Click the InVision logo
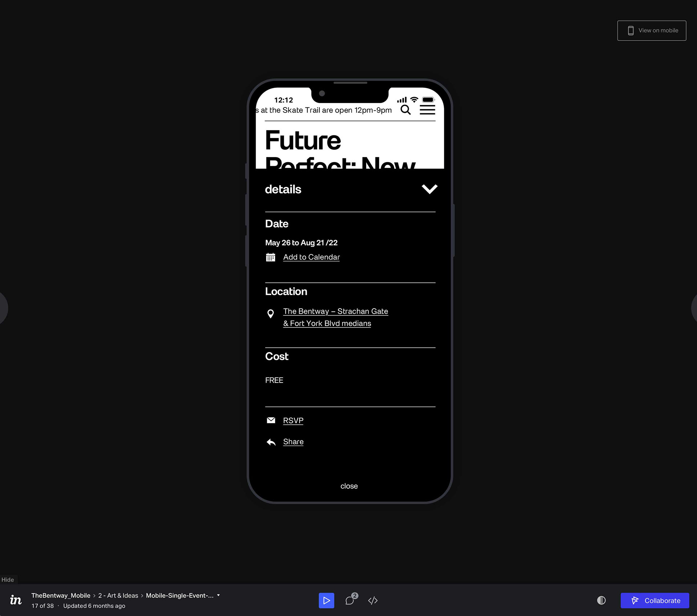The width and height of the screenshot is (697, 616). coord(16,600)
